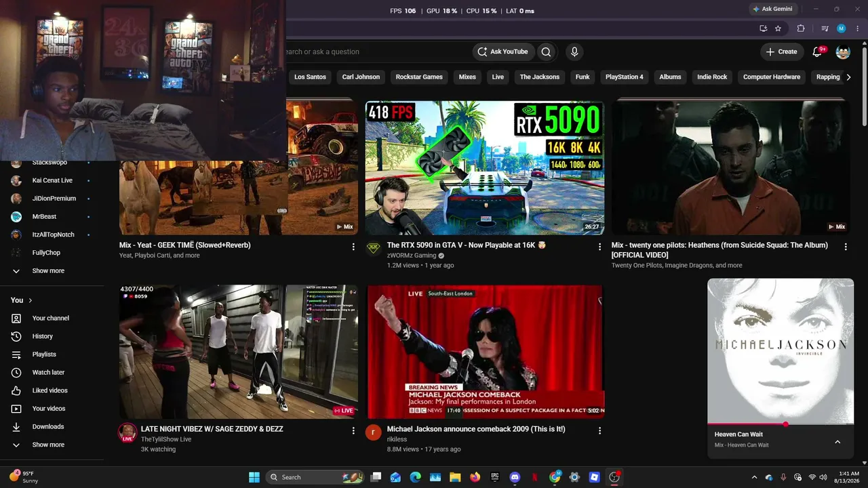868x488 pixels.
Task: Bookmark this page with the star icon
Action: 778,28
